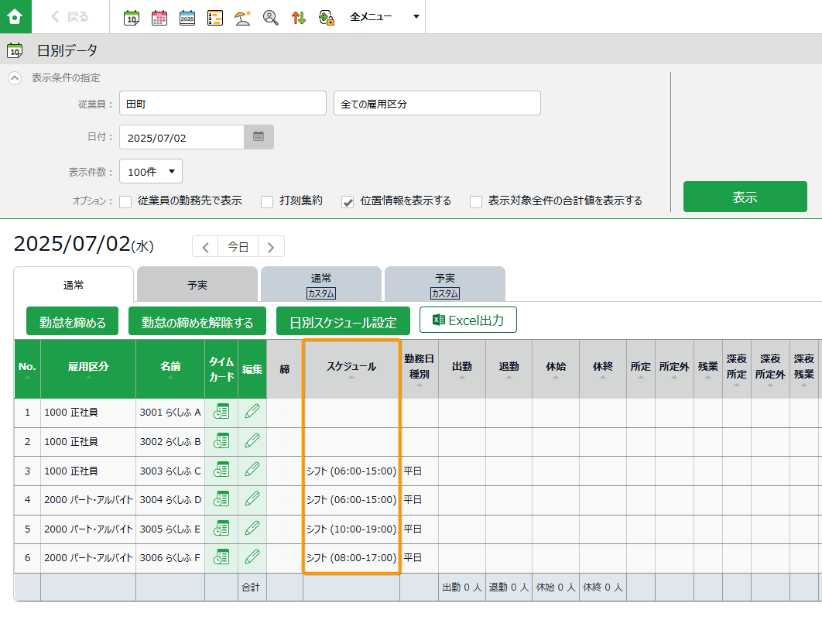Edit attendance for らくしふ D

252,498
